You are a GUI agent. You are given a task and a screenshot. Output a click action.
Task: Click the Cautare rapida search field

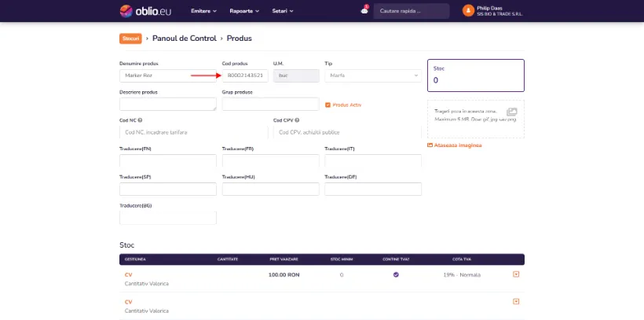(x=411, y=11)
